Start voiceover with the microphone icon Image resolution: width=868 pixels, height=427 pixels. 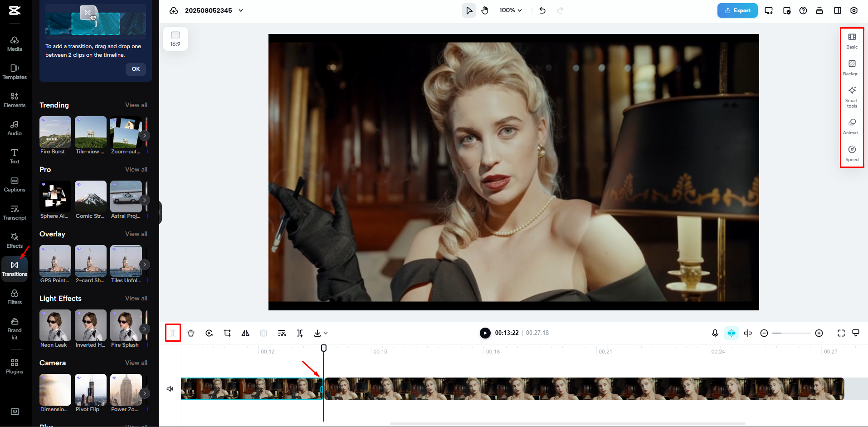click(x=715, y=333)
